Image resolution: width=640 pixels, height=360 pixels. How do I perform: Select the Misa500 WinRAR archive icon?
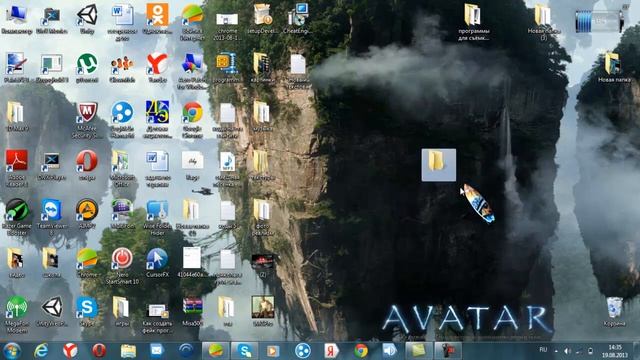coord(192,312)
